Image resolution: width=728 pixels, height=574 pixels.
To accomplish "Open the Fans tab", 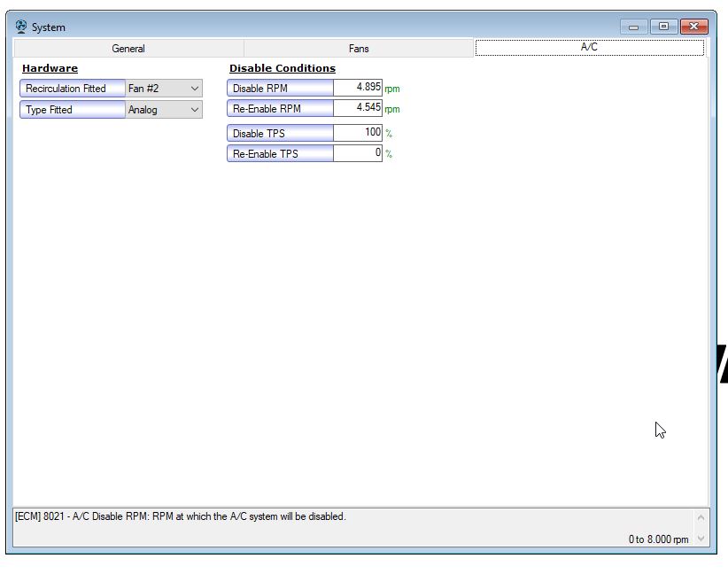I will (359, 49).
